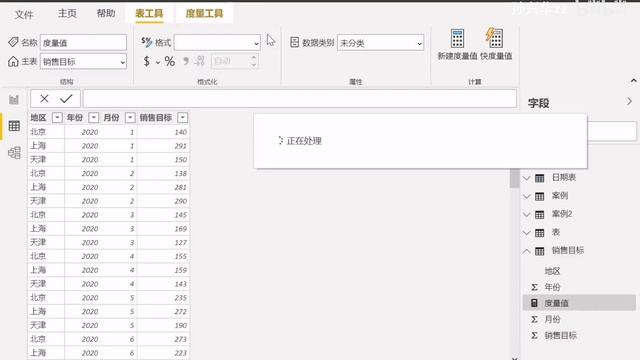Open the 年份 column filter dropdown

(93, 118)
